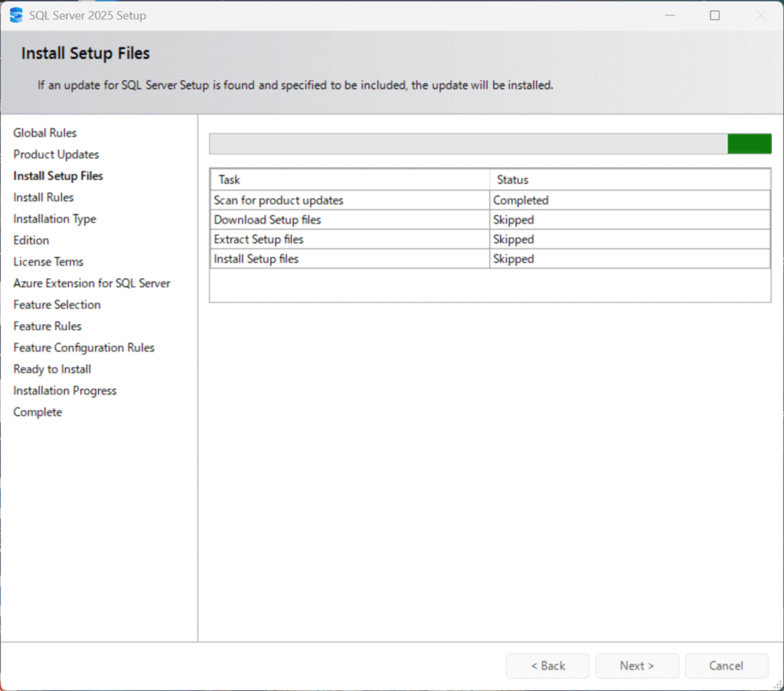The width and height of the screenshot is (784, 691).
Task: Click the SQL Server 2025 Setup title text
Action: [87, 15]
